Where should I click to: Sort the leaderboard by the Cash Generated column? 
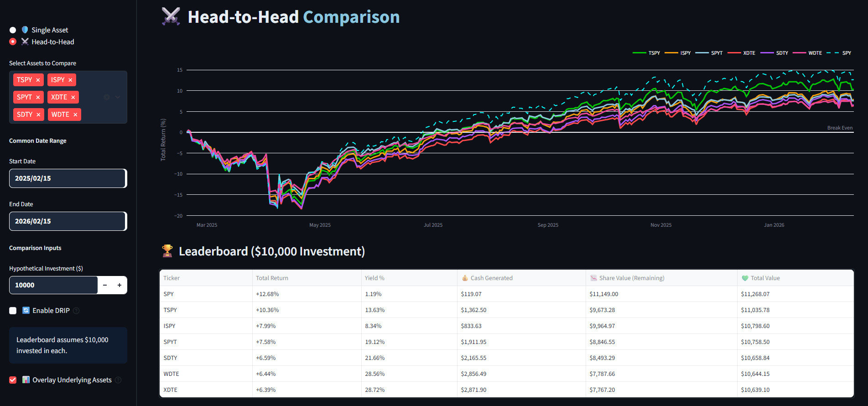click(x=521, y=278)
